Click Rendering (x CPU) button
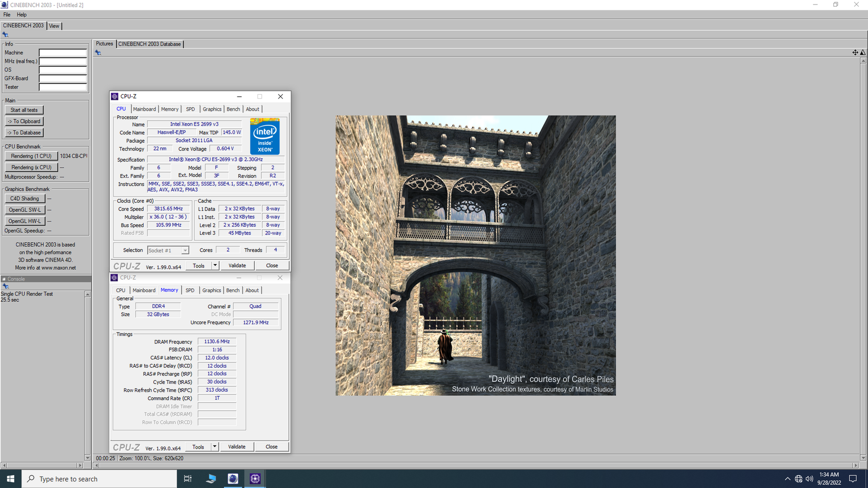The image size is (868, 488). click(31, 167)
